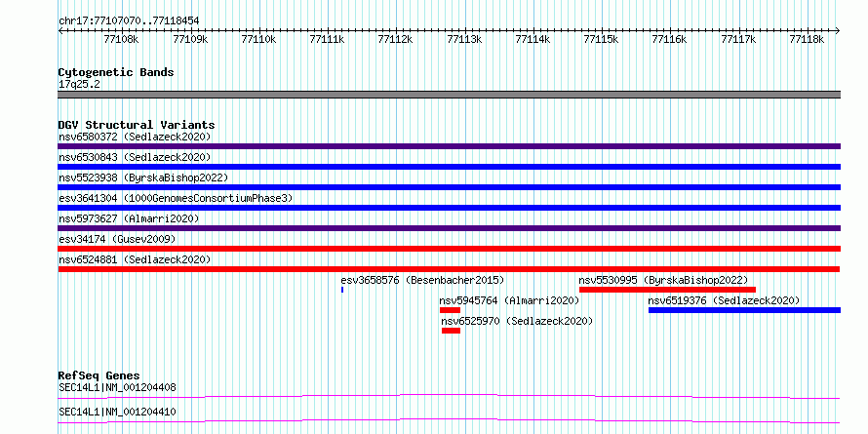Click the 77115k ruler tick label
This screenshot has height=434, width=868.
pyautogui.click(x=601, y=39)
